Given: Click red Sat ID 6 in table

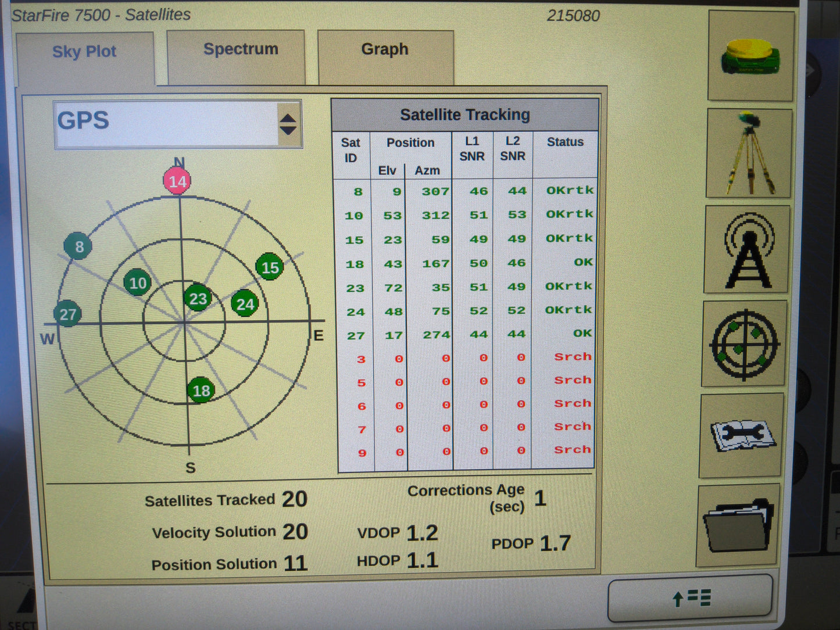Looking at the screenshot, I should point(362,406).
